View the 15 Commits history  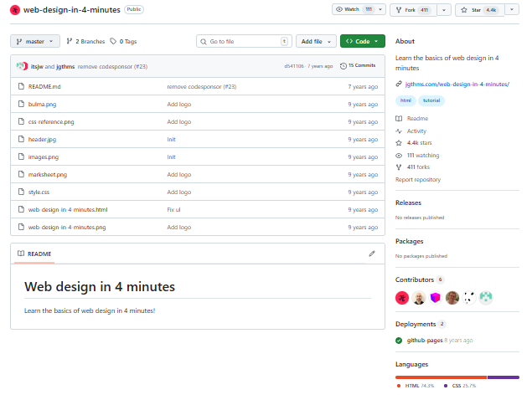coord(358,65)
